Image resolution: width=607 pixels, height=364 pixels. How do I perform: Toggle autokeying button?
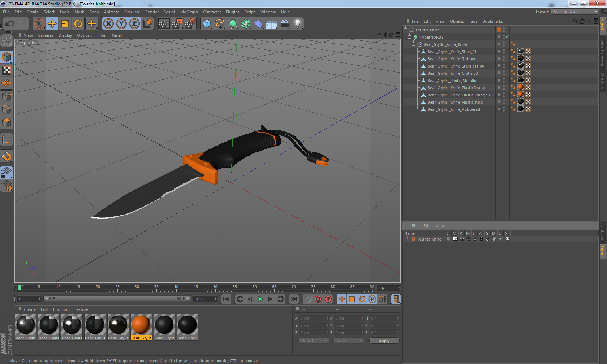318,299
